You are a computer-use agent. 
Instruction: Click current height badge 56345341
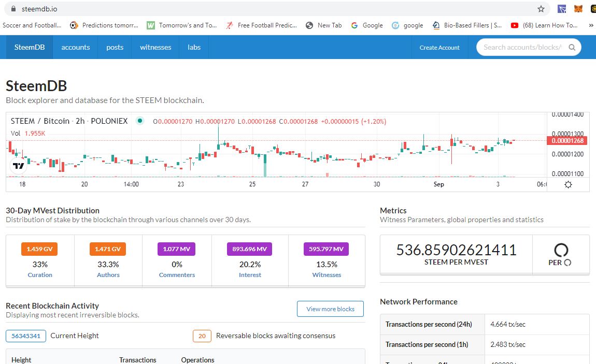26,336
